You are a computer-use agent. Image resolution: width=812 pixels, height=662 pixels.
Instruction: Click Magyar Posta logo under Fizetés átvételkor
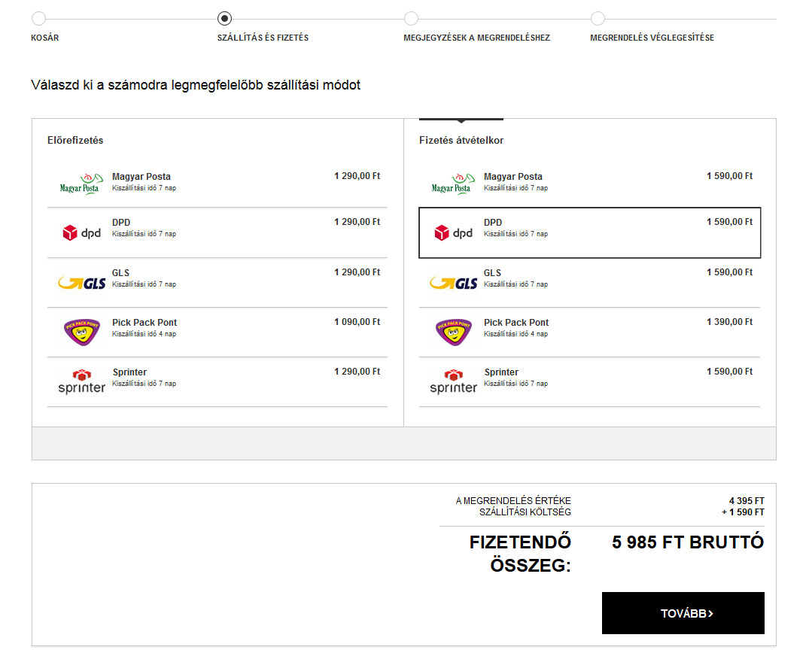pyautogui.click(x=451, y=183)
